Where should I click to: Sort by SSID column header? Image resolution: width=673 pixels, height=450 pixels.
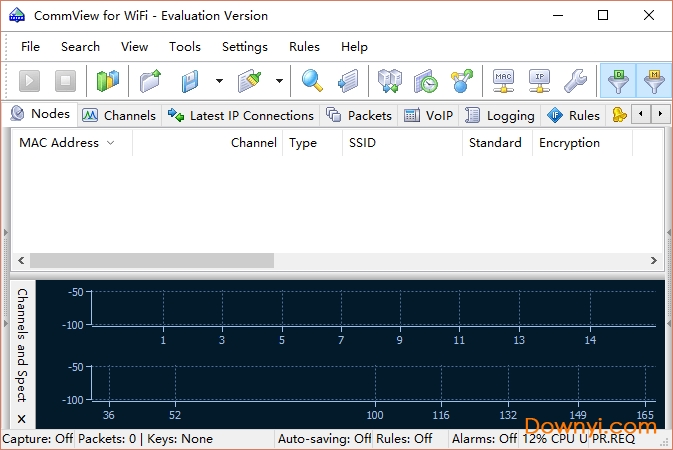pos(403,143)
